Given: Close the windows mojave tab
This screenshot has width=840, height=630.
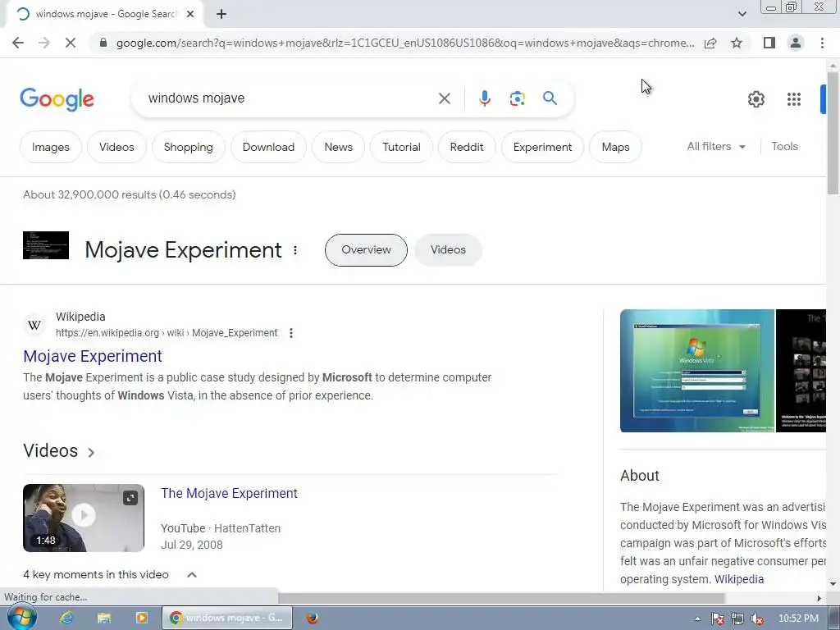Looking at the screenshot, I should pyautogui.click(x=190, y=15).
